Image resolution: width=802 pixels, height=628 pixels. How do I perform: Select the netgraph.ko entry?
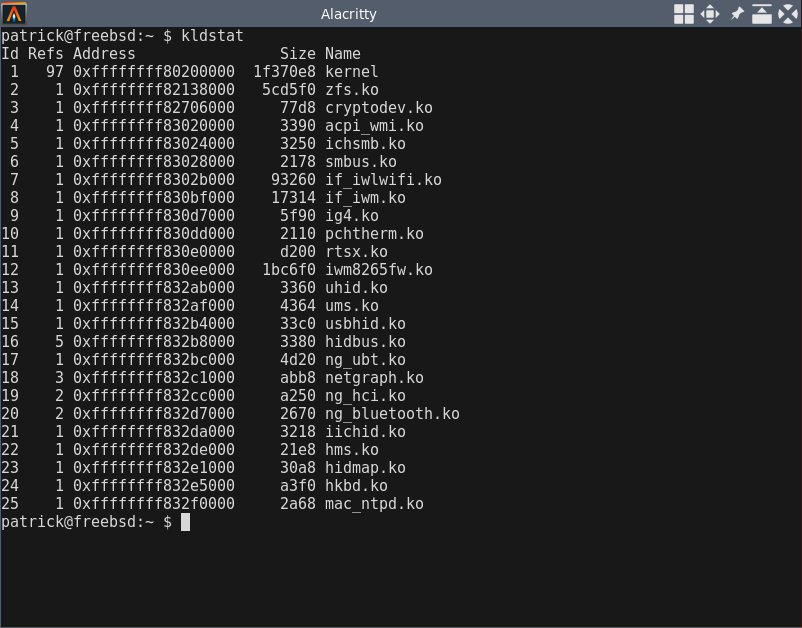pyautogui.click(x=374, y=378)
